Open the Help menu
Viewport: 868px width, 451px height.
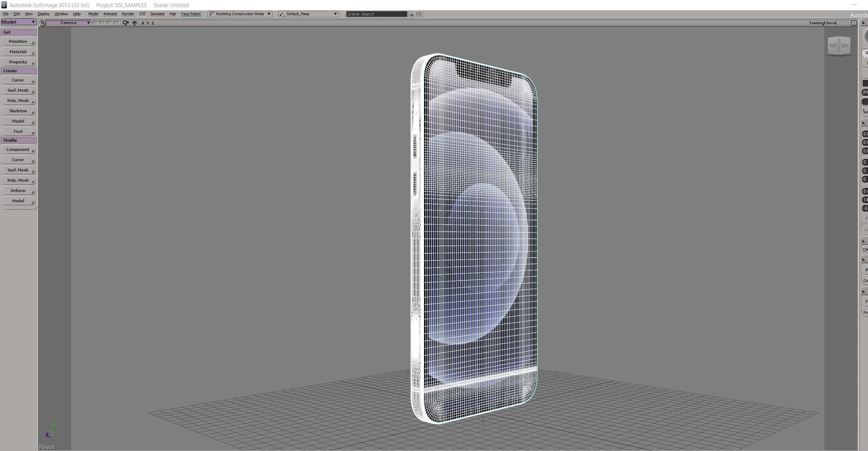click(77, 14)
